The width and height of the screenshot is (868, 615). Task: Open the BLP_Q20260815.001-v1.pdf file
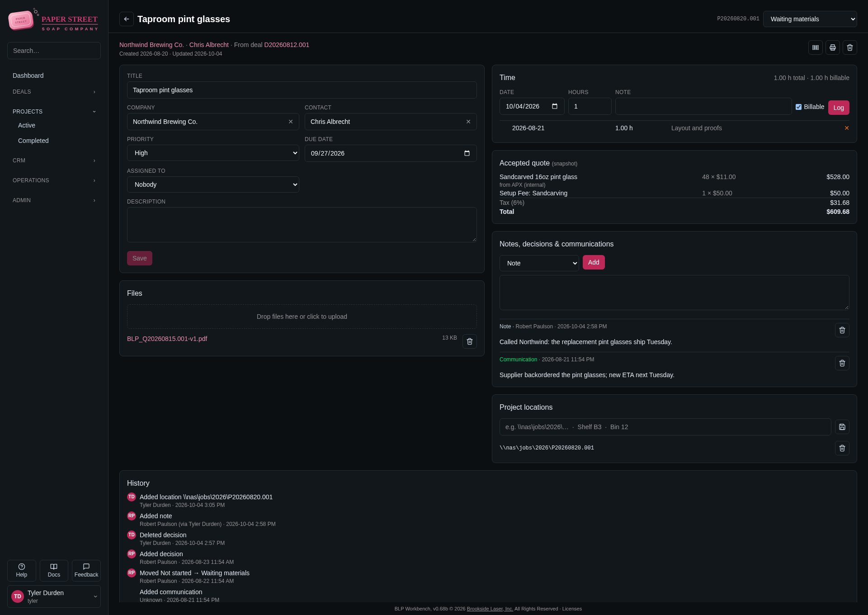[167, 339]
